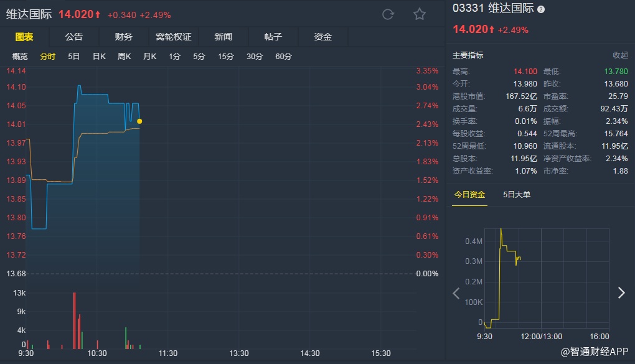Collapse the 主要指标 panel with 收起
The image size is (635, 364).
click(620, 55)
